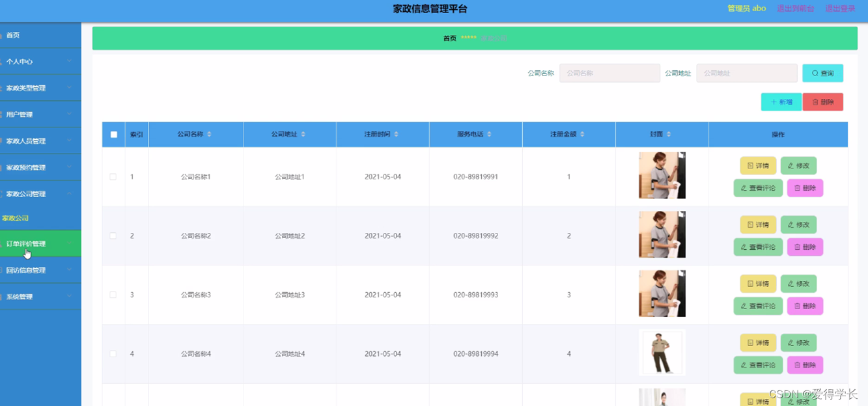Click the cell 020-89819992
The width and height of the screenshot is (868, 406).
click(475, 236)
